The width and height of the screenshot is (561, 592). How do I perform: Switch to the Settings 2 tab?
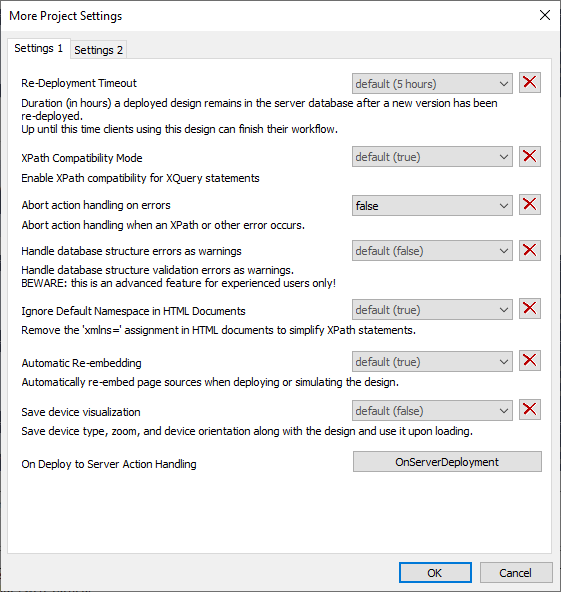point(99,50)
